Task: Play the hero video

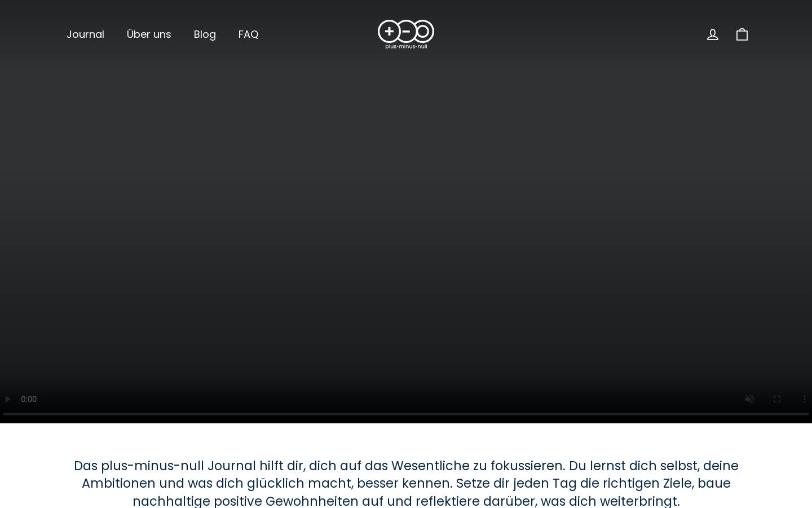Action: (8, 399)
